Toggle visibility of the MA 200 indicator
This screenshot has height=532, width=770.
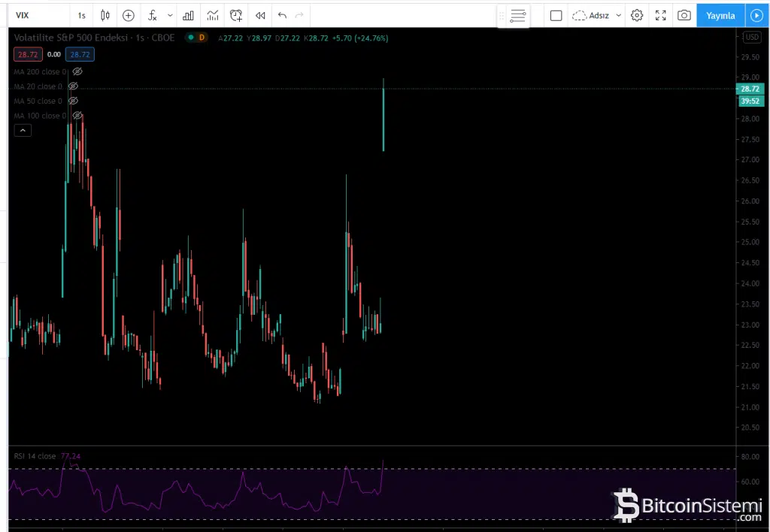pyautogui.click(x=77, y=71)
